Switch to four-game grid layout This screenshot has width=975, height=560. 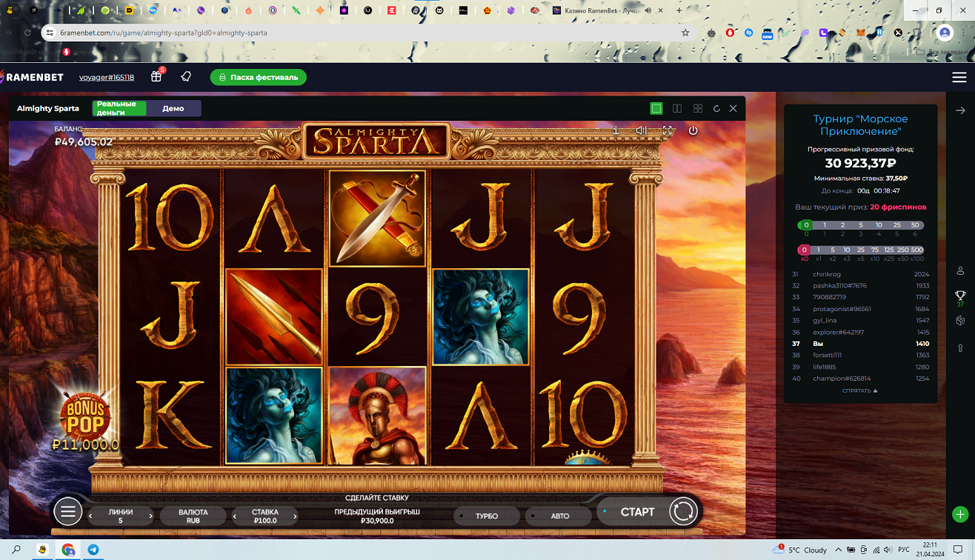click(x=697, y=108)
